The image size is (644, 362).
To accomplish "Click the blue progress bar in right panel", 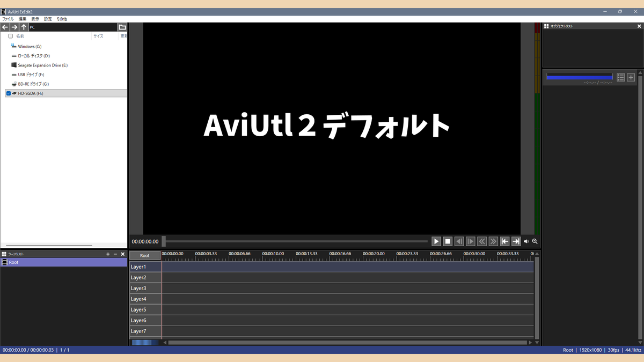I will click(580, 77).
